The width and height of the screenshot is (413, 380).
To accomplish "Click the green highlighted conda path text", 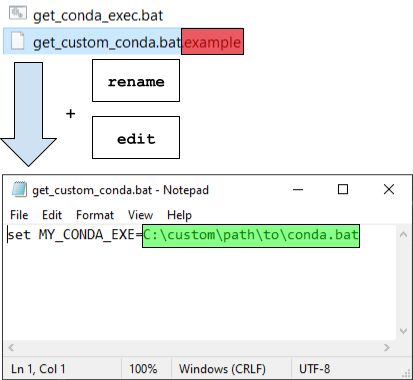I will tap(251, 236).
